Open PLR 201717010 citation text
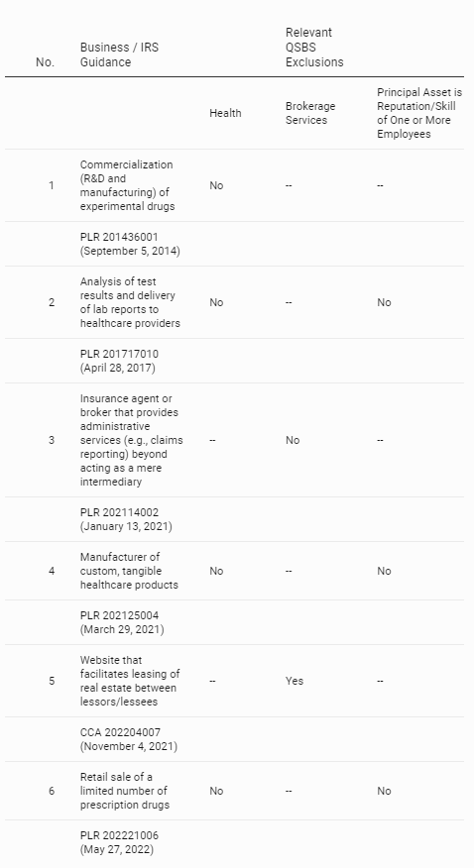The image size is (474, 868). click(119, 361)
